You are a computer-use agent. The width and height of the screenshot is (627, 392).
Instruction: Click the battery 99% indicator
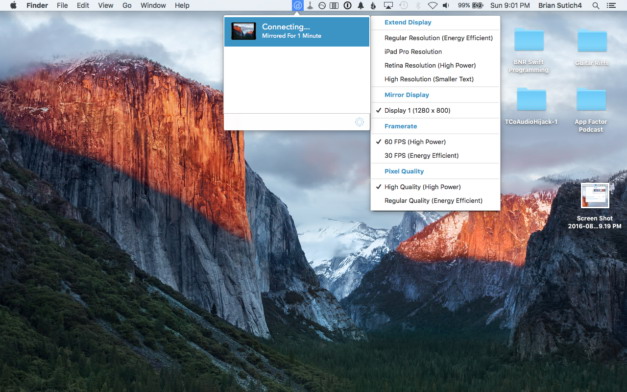tap(470, 6)
